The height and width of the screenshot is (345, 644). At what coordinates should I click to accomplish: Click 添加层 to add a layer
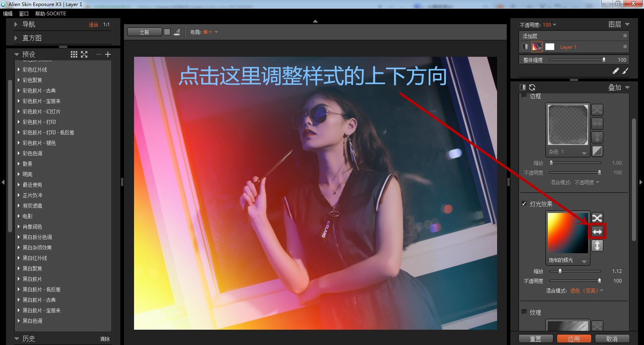click(x=530, y=36)
